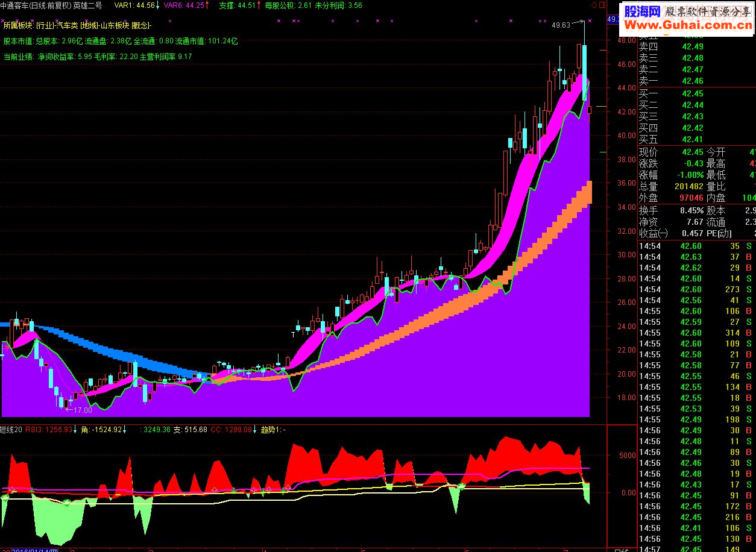Click the 36.00 price axis label
Viewport: 756px width, 552px height.
(626, 183)
